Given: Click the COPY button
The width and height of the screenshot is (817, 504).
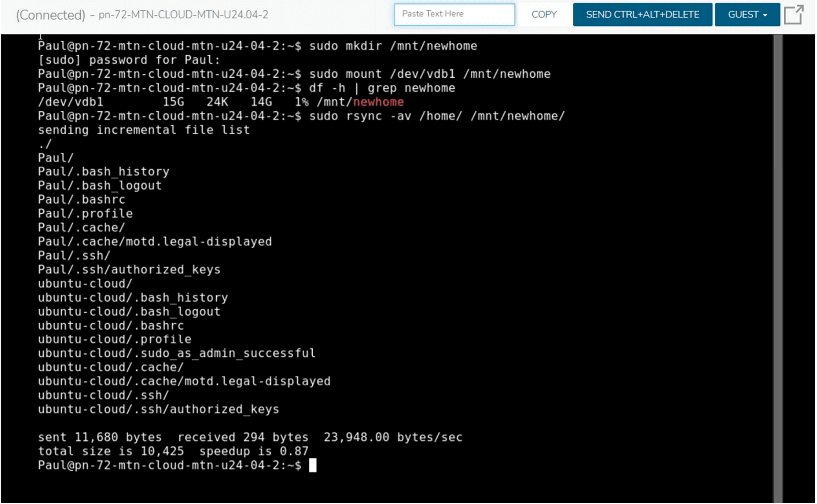Looking at the screenshot, I should point(544,14).
